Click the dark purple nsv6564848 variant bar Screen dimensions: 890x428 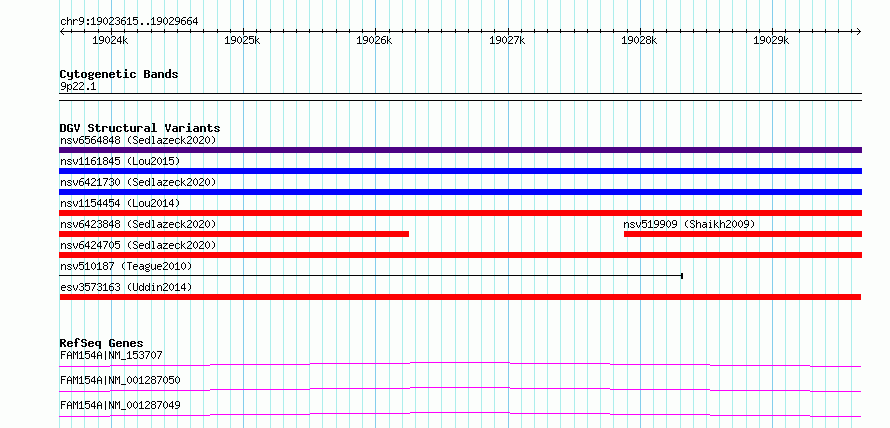[x=460, y=150]
